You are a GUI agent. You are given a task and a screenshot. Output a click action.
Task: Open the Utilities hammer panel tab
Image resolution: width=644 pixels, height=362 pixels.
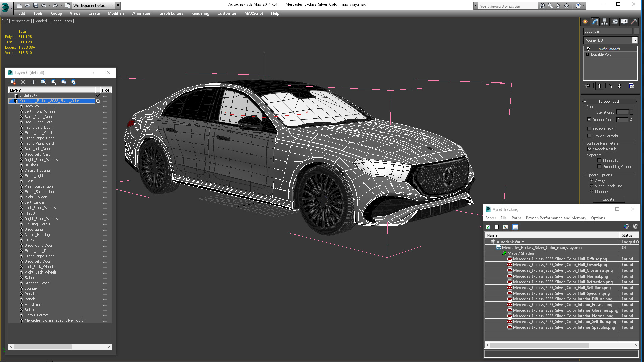coord(634,22)
